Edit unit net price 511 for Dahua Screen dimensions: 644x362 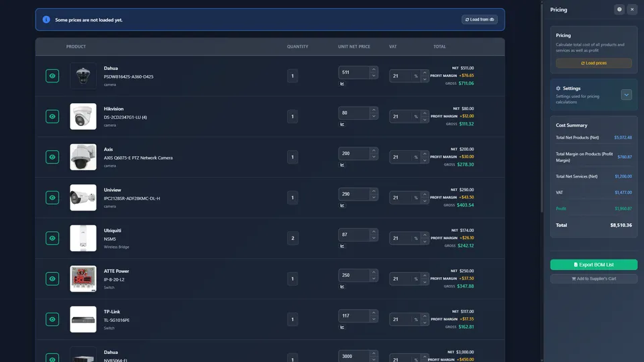[354, 72]
